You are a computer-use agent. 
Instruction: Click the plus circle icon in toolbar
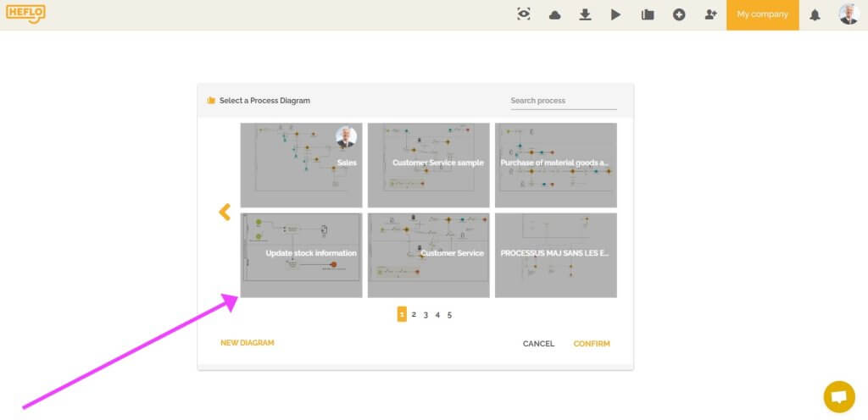pos(679,14)
